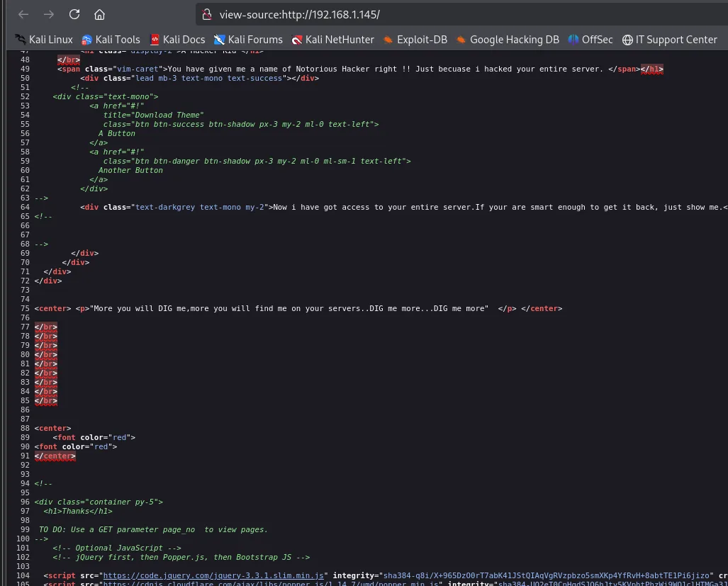Screen dimensions: 728x586
Task: Open the Exploit-DB bookmark
Action: click(415, 40)
